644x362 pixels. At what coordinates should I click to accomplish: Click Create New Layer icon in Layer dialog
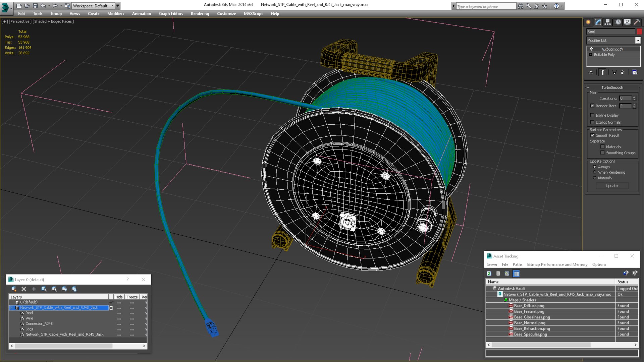click(x=14, y=289)
